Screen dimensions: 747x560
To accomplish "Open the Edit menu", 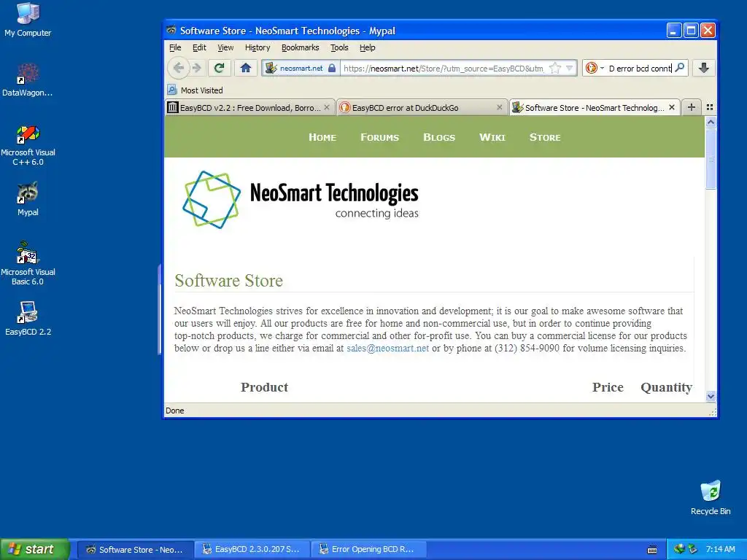I will point(199,47).
